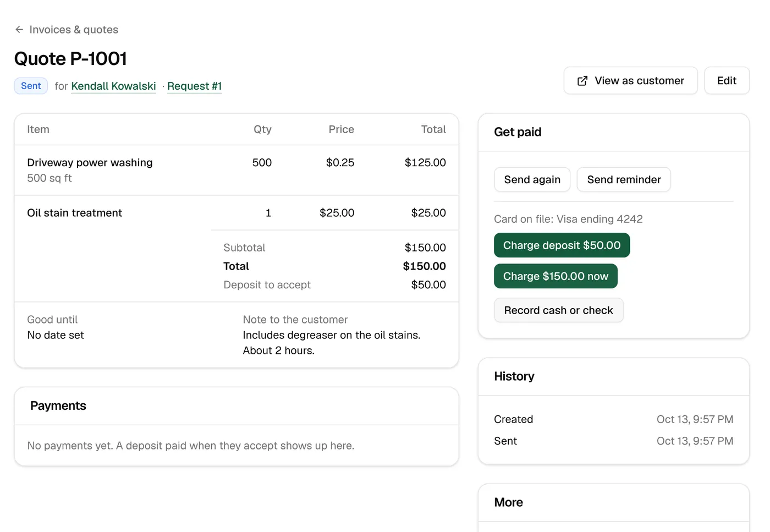The height and width of the screenshot is (532, 770).
Task: Click the Created history entry
Action: coord(513,419)
